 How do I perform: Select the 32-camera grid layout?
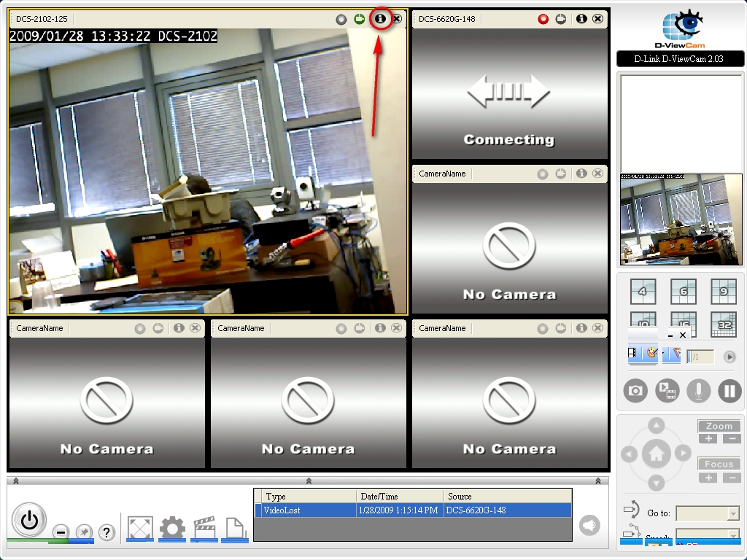724,324
